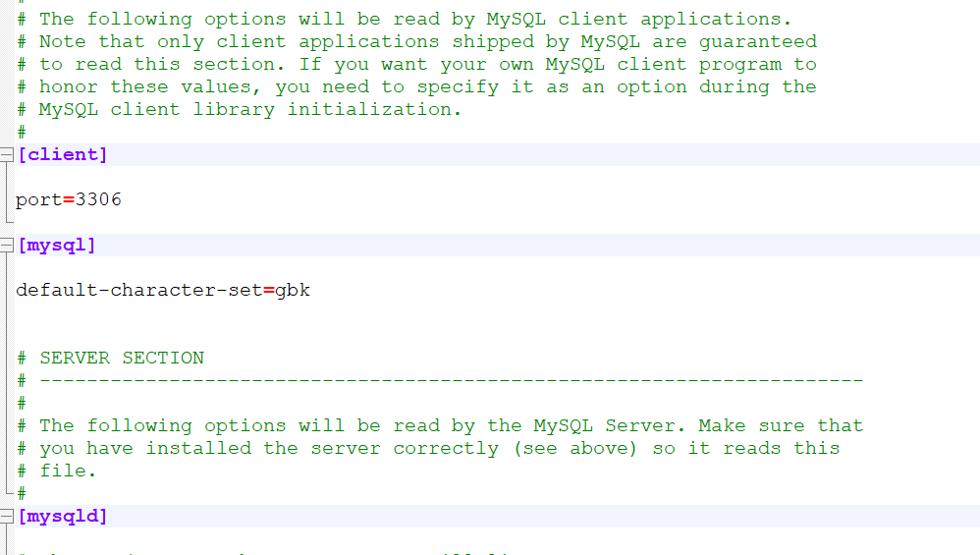Click 'read by the MySQL Server' comment line
The image size is (980, 555).
coord(440,425)
